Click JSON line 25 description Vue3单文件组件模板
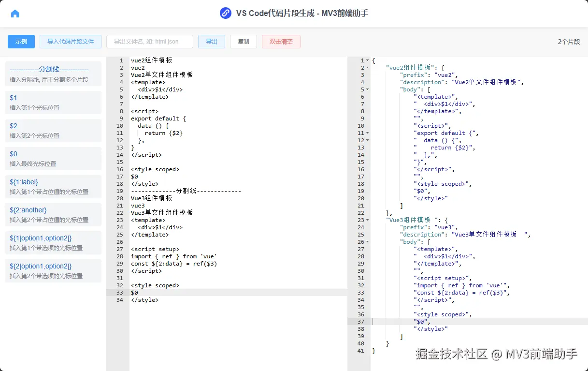The height and width of the screenshot is (371, 588). pos(465,235)
